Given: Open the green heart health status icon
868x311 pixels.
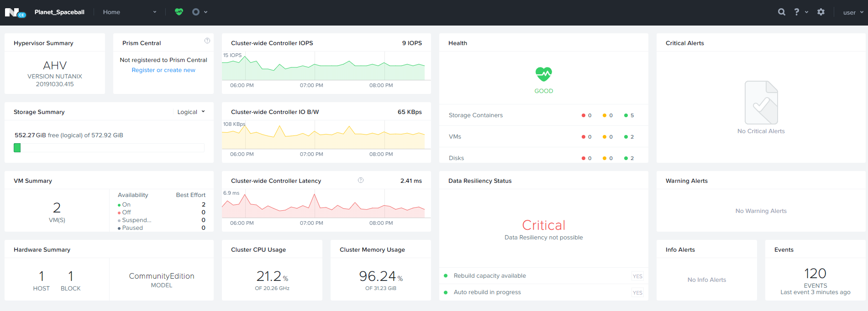Looking at the screenshot, I should tap(179, 12).
